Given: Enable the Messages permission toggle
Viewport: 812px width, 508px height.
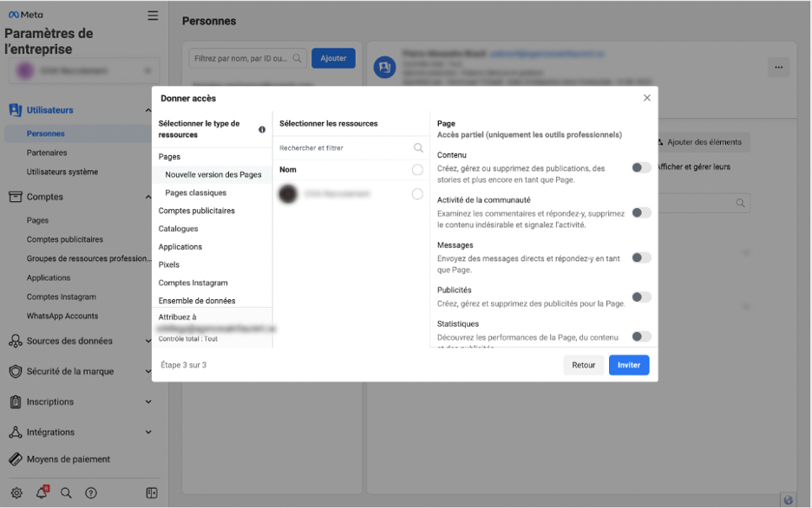Looking at the screenshot, I should (641, 257).
